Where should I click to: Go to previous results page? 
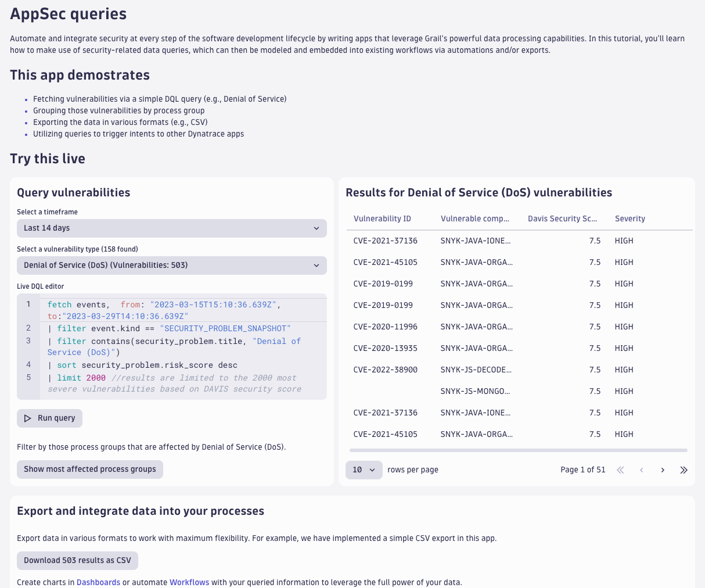pyautogui.click(x=642, y=470)
